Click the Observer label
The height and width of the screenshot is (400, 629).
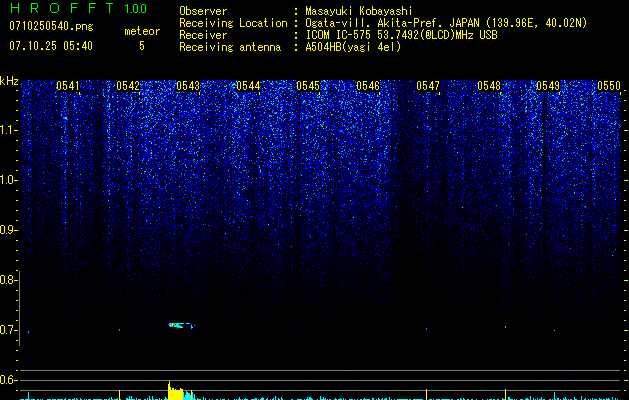click(203, 11)
